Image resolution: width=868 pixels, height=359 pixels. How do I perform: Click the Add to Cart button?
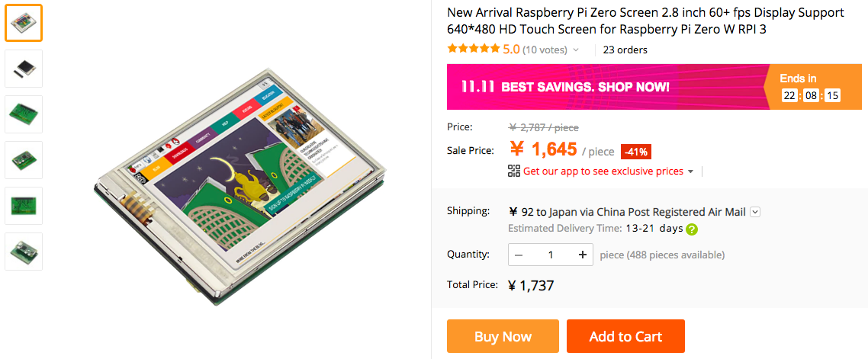pyautogui.click(x=625, y=336)
